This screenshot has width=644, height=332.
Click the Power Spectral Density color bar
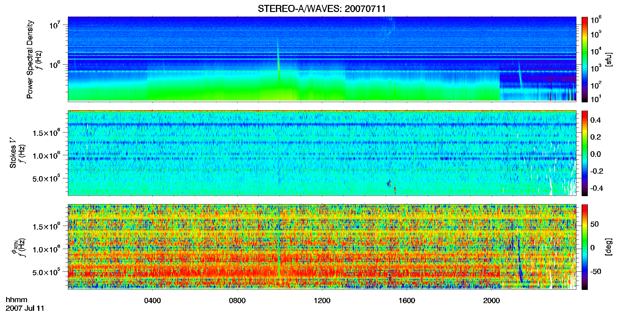coord(585,59)
